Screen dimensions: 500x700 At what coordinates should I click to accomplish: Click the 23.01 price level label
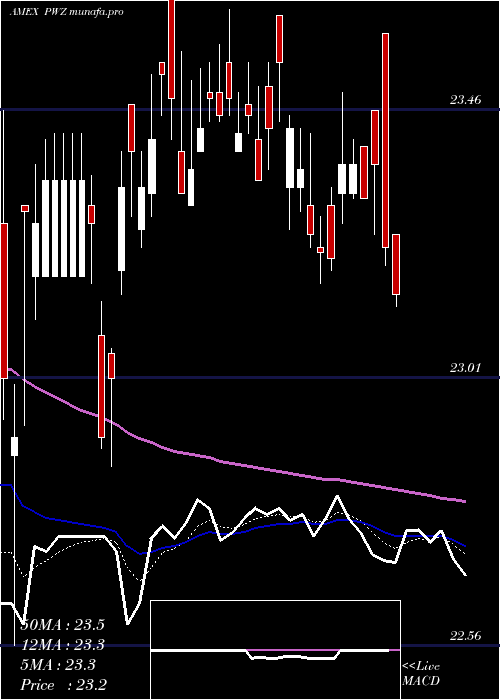[x=466, y=368]
